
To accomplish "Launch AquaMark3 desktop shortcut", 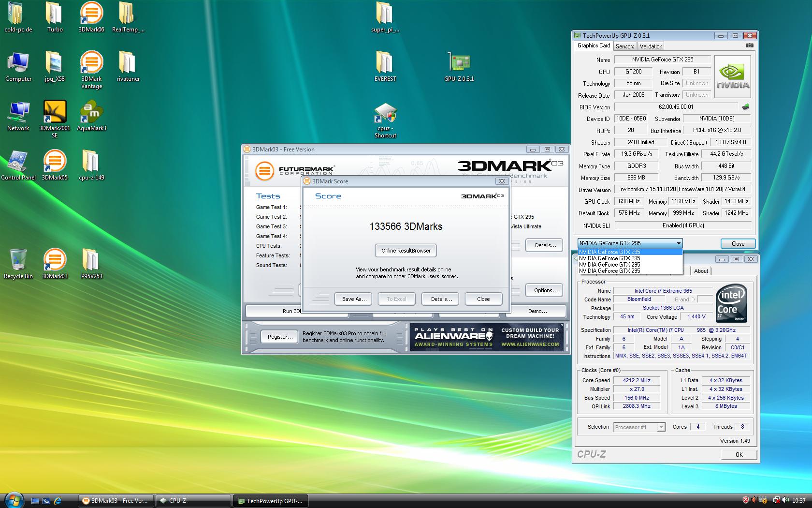I will [91, 116].
